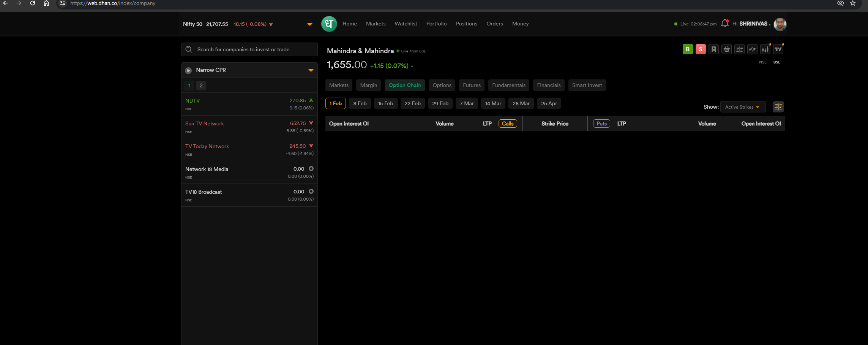Open the Futures tab
This screenshot has width=868, height=345.
coord(472,85)
